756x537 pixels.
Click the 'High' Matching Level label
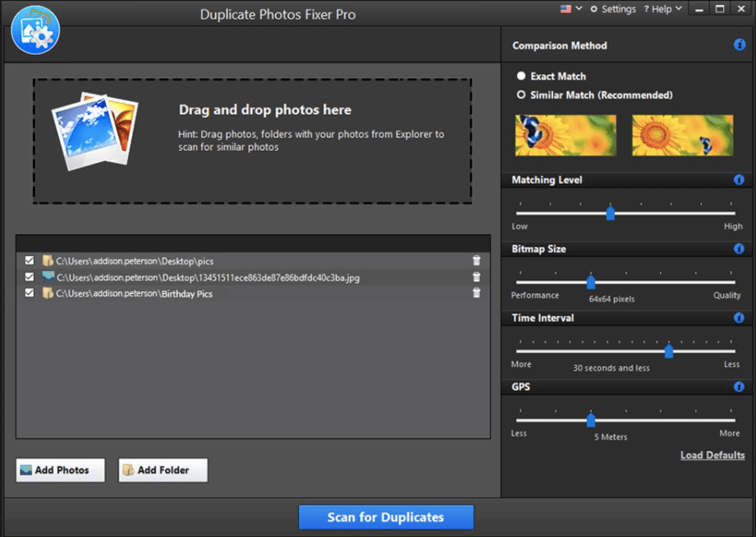coord(733,227)
